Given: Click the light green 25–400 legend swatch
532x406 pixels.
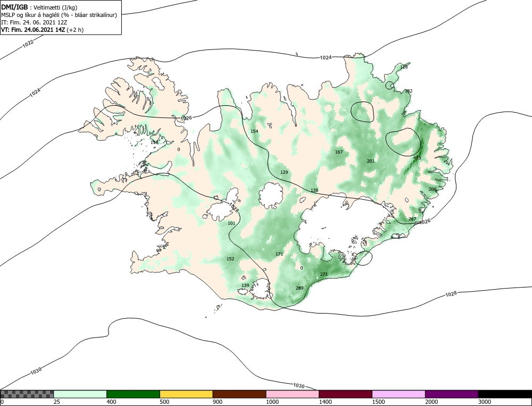Looking at the screenshot, I should point(80,394).
